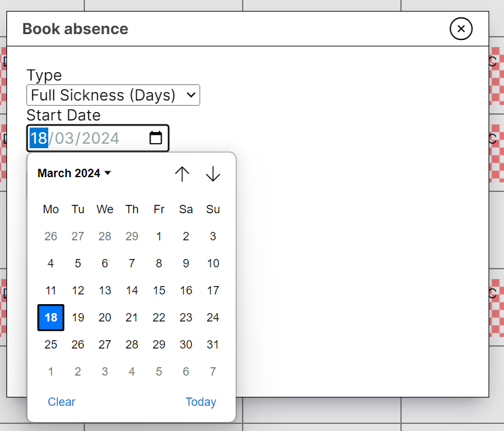Select the month portion 03 of Start Date
This screenshot has height=431, width=504.
66,138
